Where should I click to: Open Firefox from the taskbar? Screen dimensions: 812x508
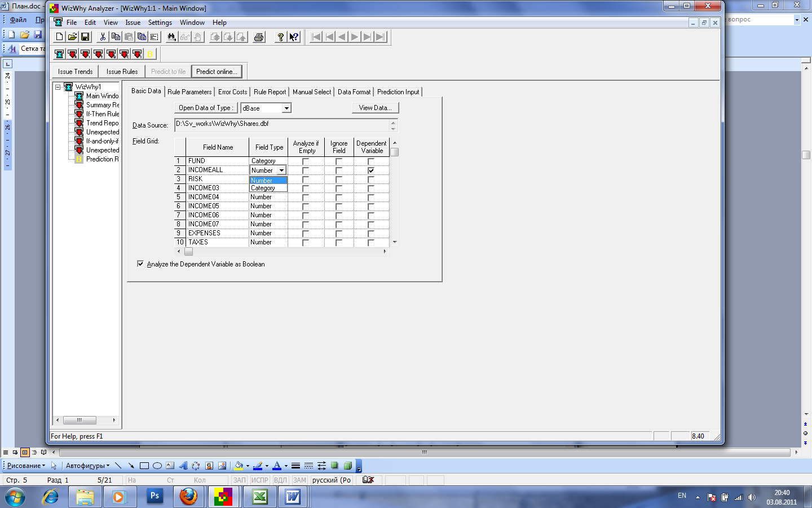[188, 497]
